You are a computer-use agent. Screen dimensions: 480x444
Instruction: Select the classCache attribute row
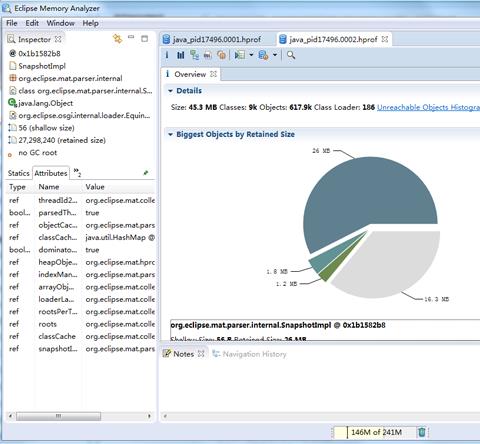(81, 336)
